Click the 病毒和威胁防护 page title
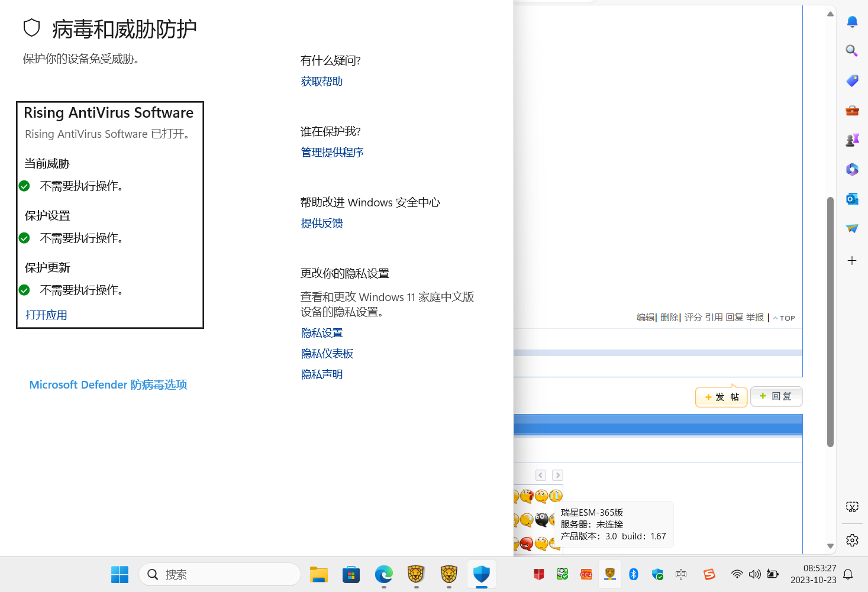 coord(124,29)
